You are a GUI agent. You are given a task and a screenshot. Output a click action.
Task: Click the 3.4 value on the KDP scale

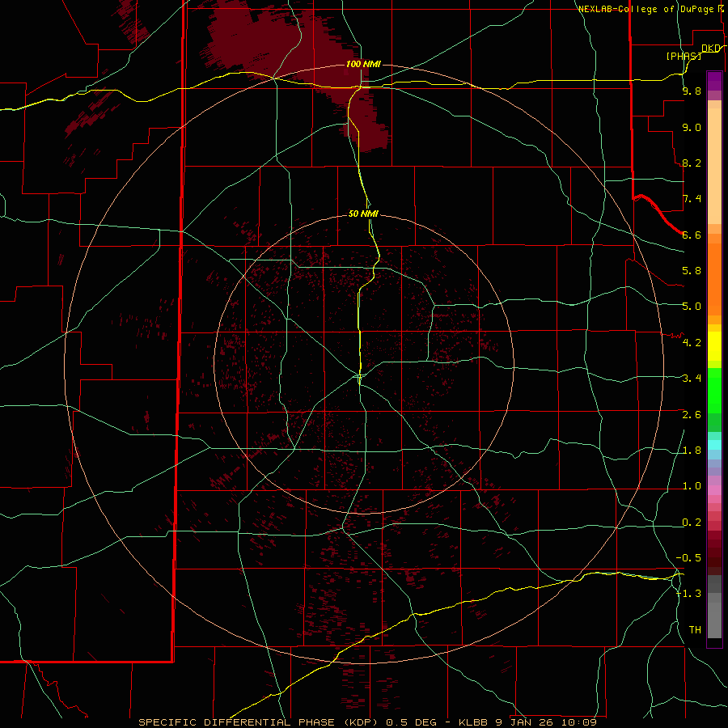[x=692, y=379]
